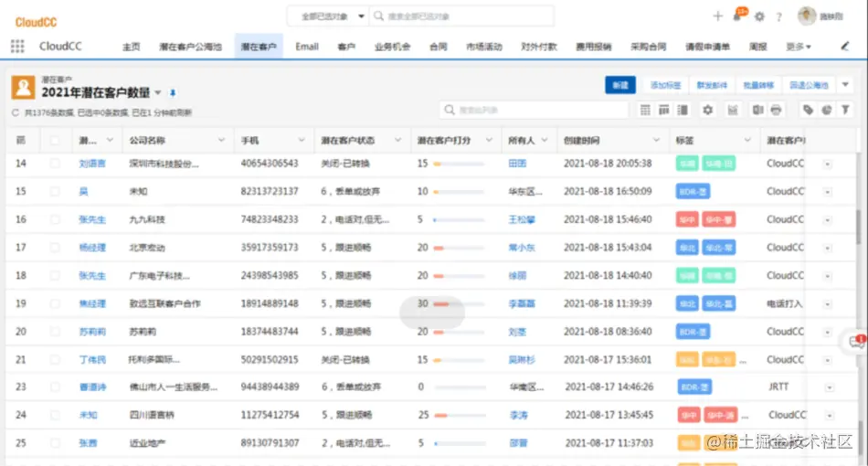868x466 pixels.
Task: Select the header select-all checkbox
Action: click(55, 141)
